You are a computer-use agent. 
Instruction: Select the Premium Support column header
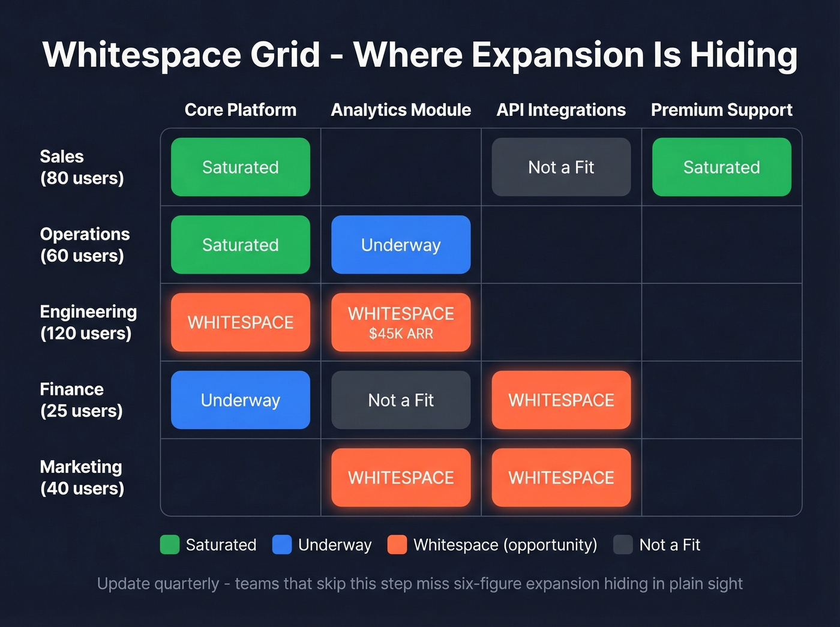pyautogui.click(x=721, y=110)
